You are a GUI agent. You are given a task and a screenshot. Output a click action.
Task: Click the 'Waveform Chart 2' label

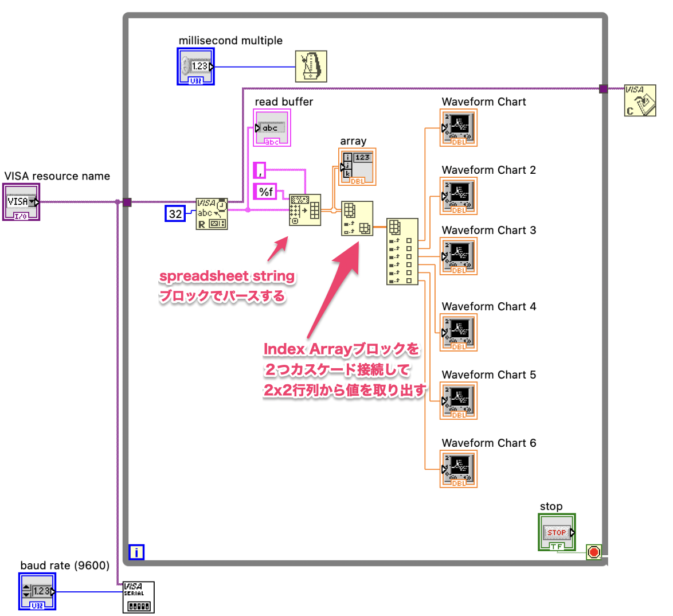489,170
